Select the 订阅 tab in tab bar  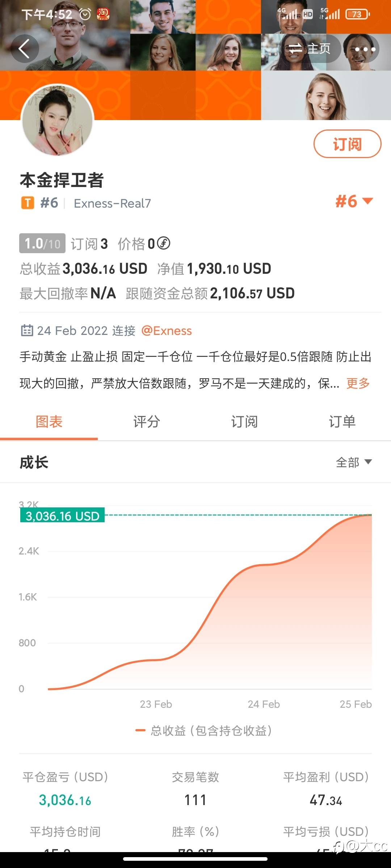pyautogui.click(x=244, y=422)
